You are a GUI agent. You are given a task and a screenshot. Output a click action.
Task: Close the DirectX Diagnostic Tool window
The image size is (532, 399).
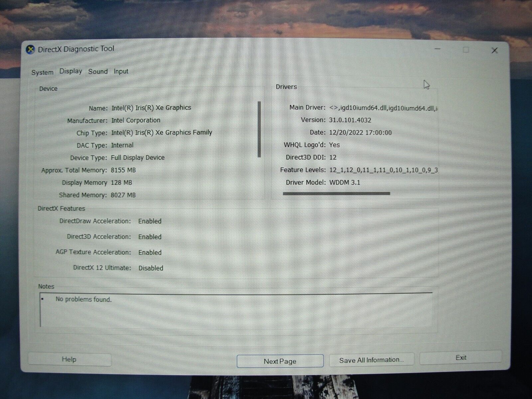tap(494, 51)
